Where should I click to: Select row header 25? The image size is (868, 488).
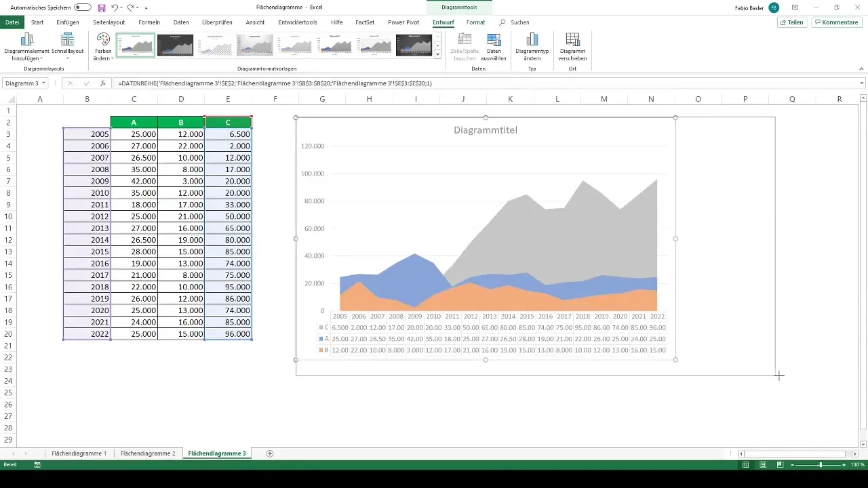point(8,393)
